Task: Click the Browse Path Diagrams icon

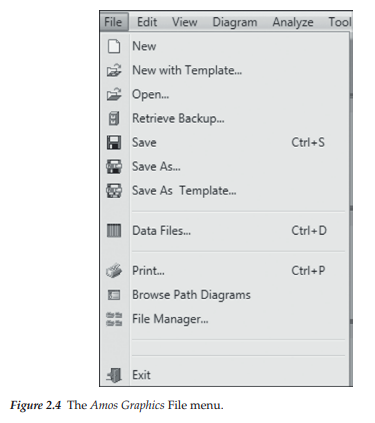Action: 114,295
